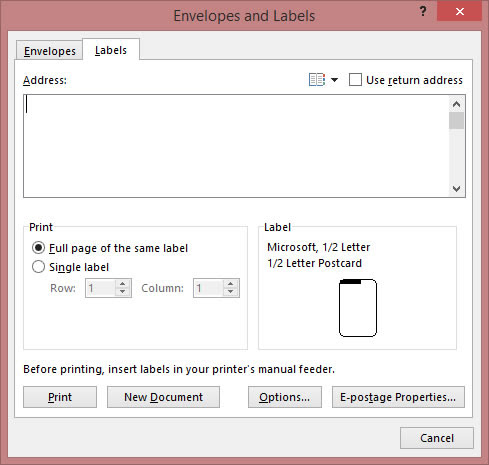Click the Microsoft, 1/2 Letter label text
Screen dimensions: 489x465
[318, 247]
